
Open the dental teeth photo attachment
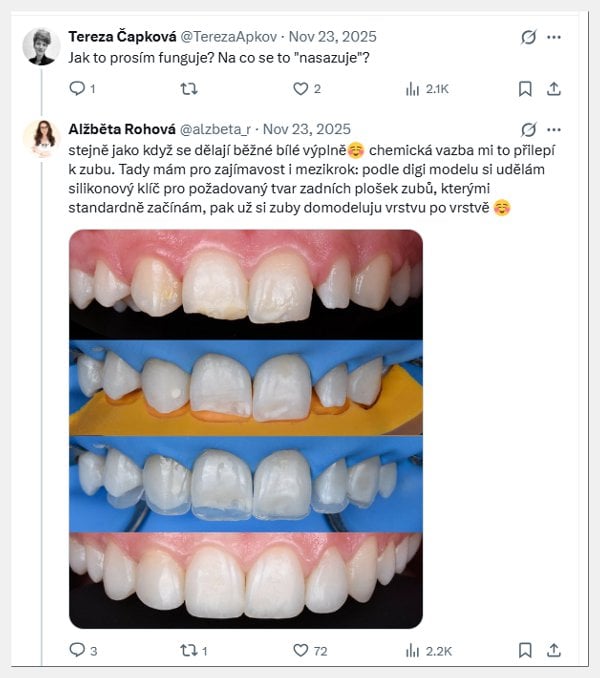tap(246, 428)
